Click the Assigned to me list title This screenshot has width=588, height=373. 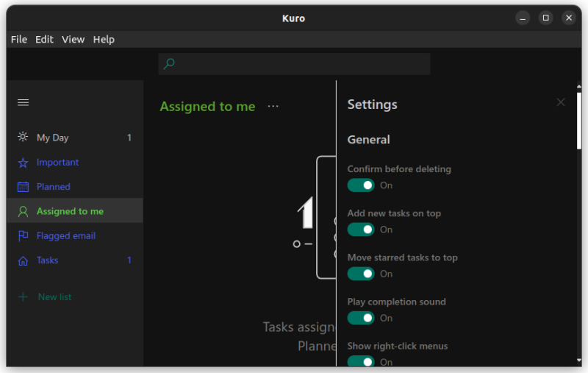(x=207, y=107)
